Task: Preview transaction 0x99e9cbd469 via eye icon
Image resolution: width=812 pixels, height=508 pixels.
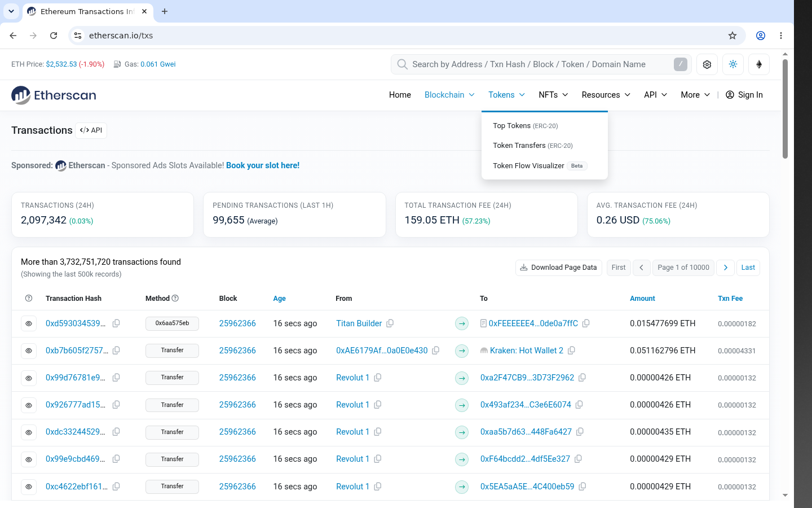Action: (29, 459)
